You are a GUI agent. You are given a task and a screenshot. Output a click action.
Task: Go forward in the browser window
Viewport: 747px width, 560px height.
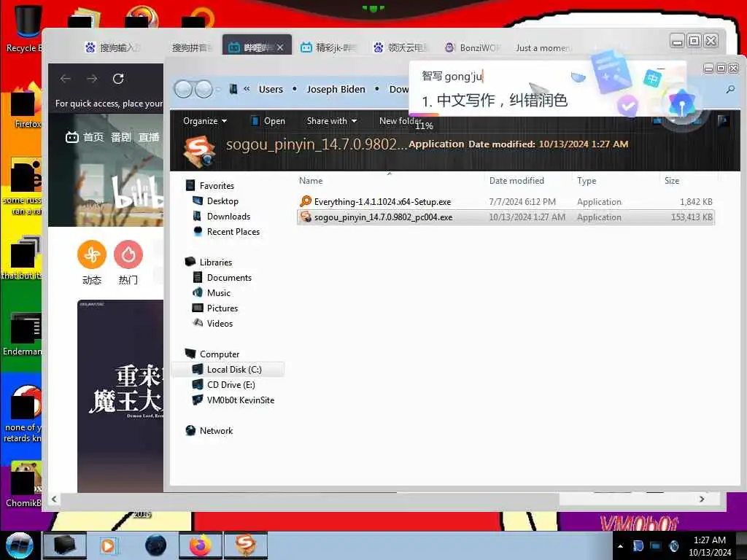(x=92, y=79)
